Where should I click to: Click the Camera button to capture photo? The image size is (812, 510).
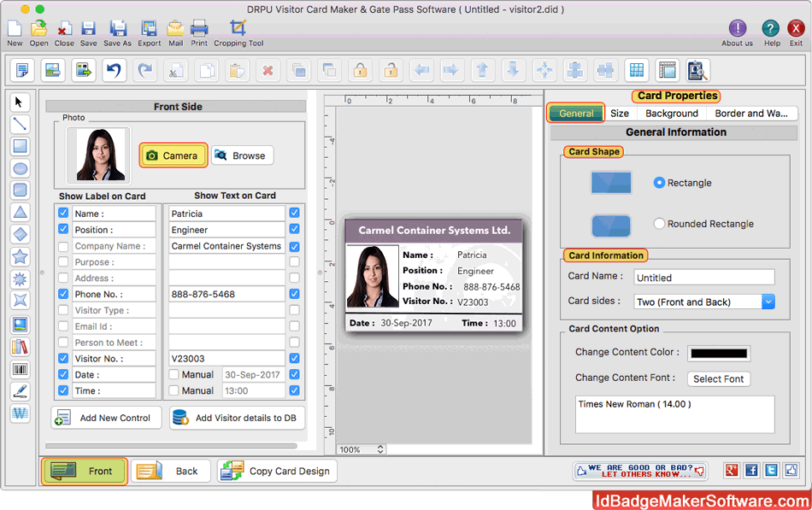[173, 155]
